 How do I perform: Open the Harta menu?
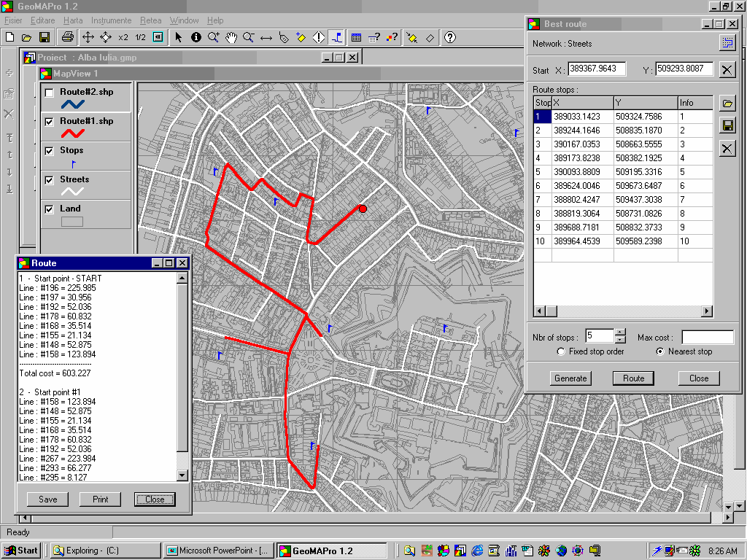point(73,20)
